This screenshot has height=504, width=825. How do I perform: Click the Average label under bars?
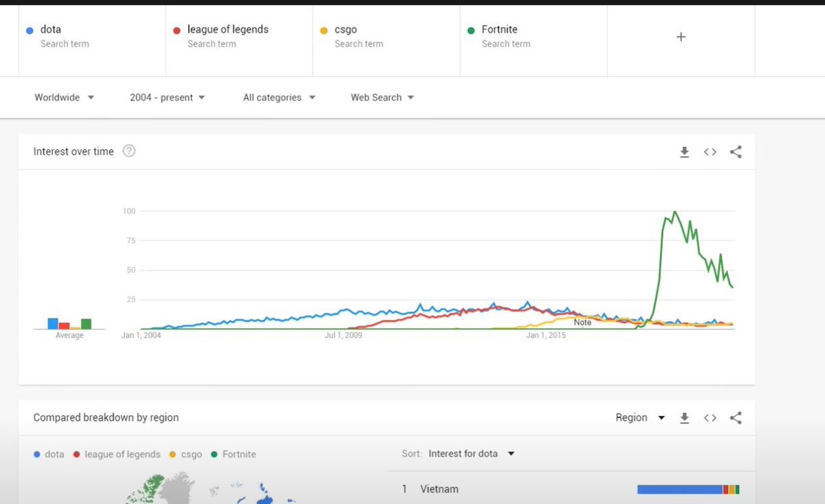coord(69,336)
